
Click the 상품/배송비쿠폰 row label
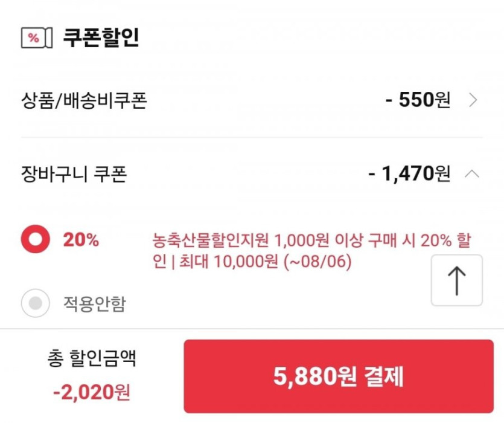[84, 100]
